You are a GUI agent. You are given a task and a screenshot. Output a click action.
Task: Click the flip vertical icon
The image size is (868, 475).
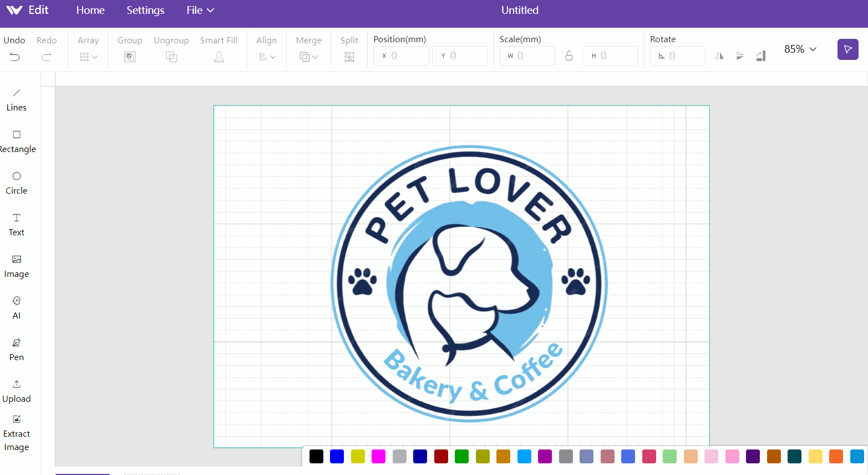point(740,55)
